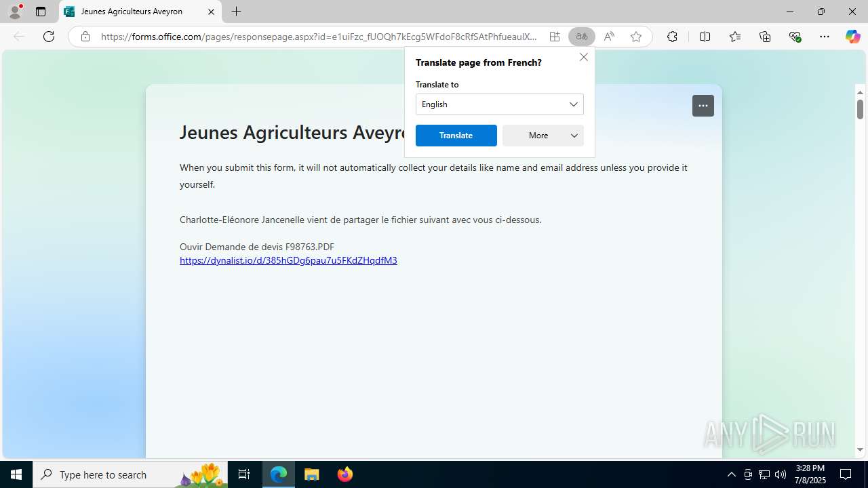The image size is (868, 488).
Task: View site information lock icon
Action: coord(85,37)
